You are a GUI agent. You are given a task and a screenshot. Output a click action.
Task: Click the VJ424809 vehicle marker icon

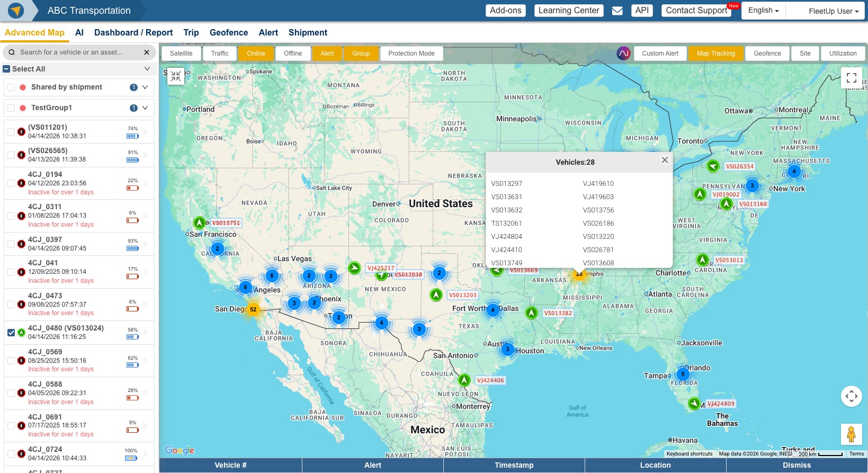point(694,403)
